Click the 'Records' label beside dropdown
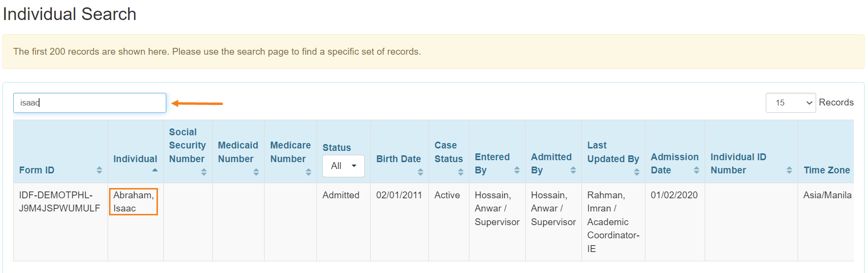This screenshot has width=868, height=273. click(x=836, y=103)
